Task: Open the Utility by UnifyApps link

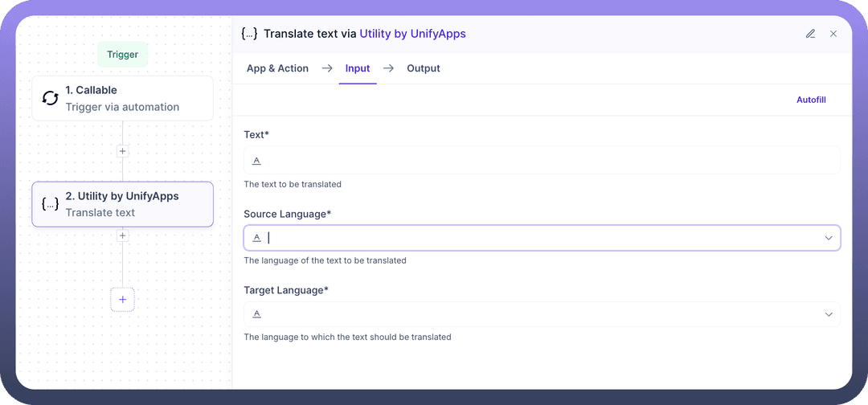Action: (x=412, y=34)
